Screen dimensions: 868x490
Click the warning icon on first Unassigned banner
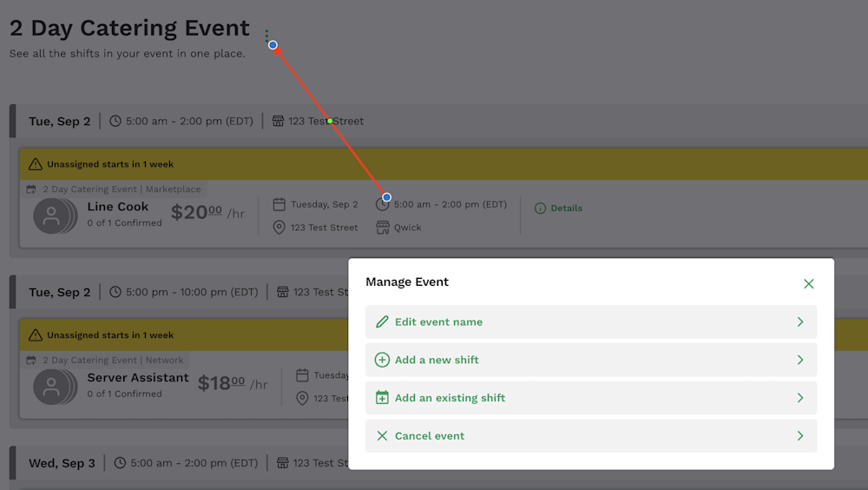point(36,164)
